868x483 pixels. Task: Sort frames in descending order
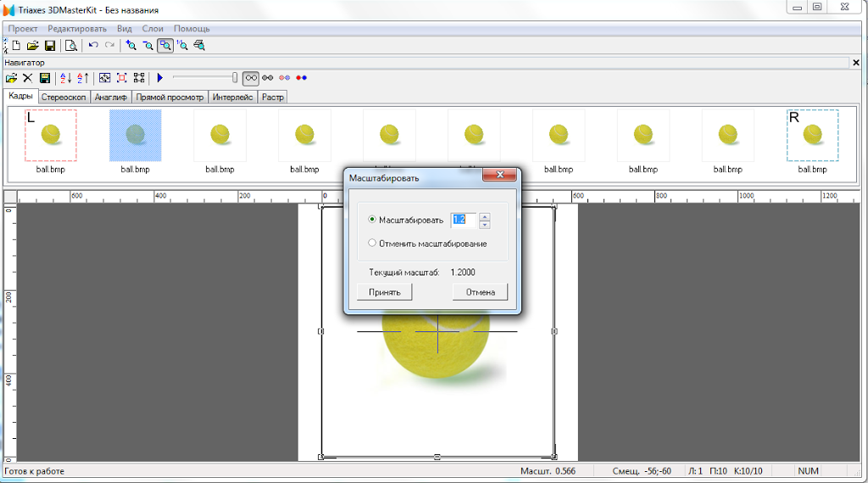point(82,78)
